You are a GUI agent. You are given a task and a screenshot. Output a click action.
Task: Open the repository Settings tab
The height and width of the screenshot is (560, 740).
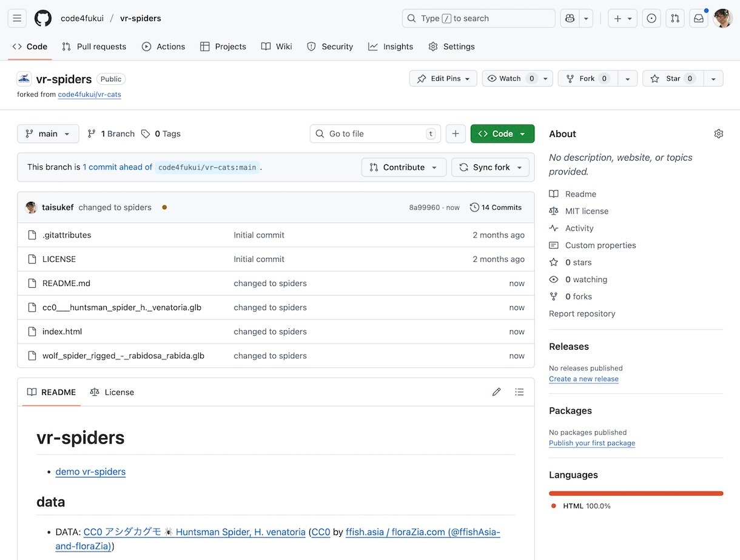point(451,47)
